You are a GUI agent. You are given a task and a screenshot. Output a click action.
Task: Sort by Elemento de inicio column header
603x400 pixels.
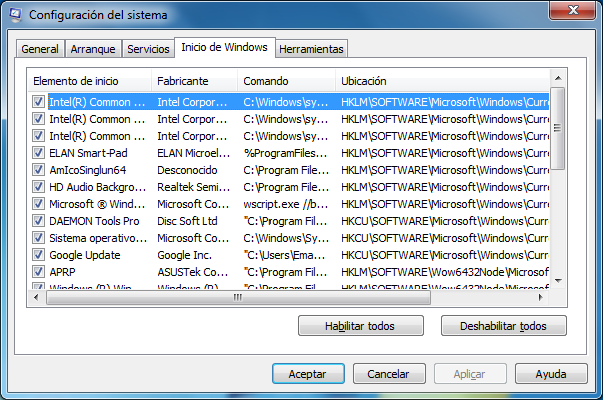click(x=89, y=81)
